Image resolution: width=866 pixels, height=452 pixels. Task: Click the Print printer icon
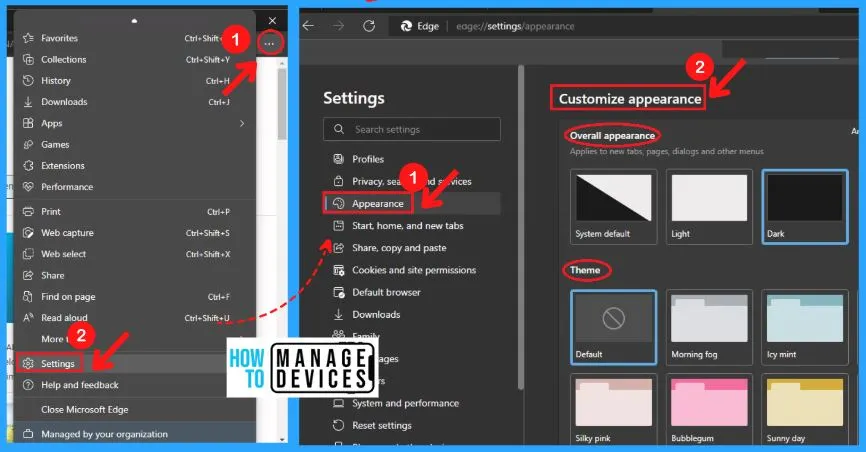point(28,212)
